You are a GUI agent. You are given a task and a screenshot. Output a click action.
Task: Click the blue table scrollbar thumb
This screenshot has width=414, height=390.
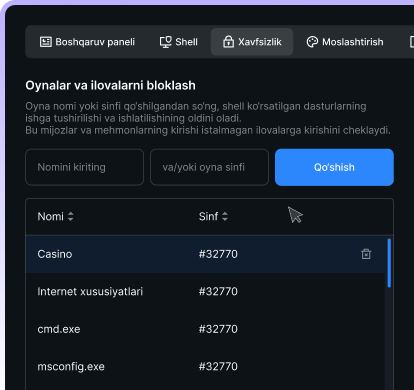click(x=389, y=263)
